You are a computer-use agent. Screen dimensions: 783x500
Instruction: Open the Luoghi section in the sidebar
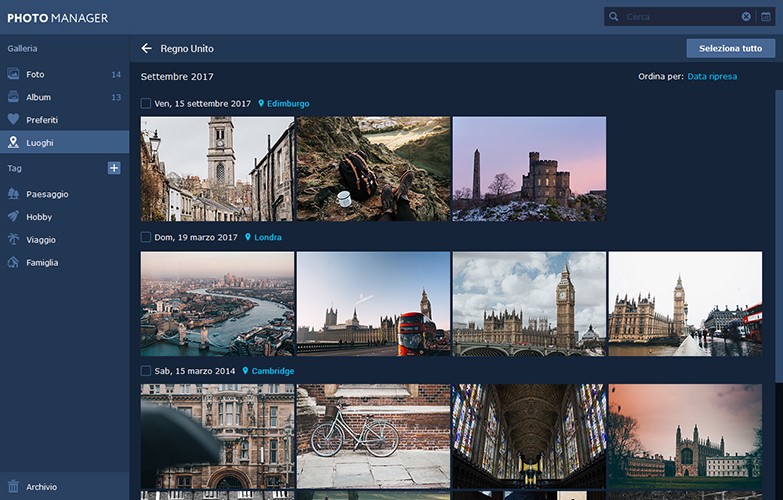(64, 142)
